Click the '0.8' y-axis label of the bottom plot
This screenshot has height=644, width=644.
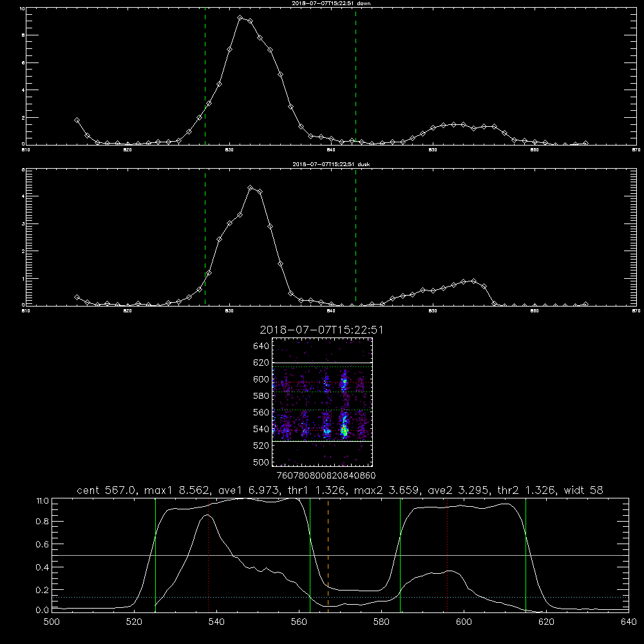pos(43,522)
